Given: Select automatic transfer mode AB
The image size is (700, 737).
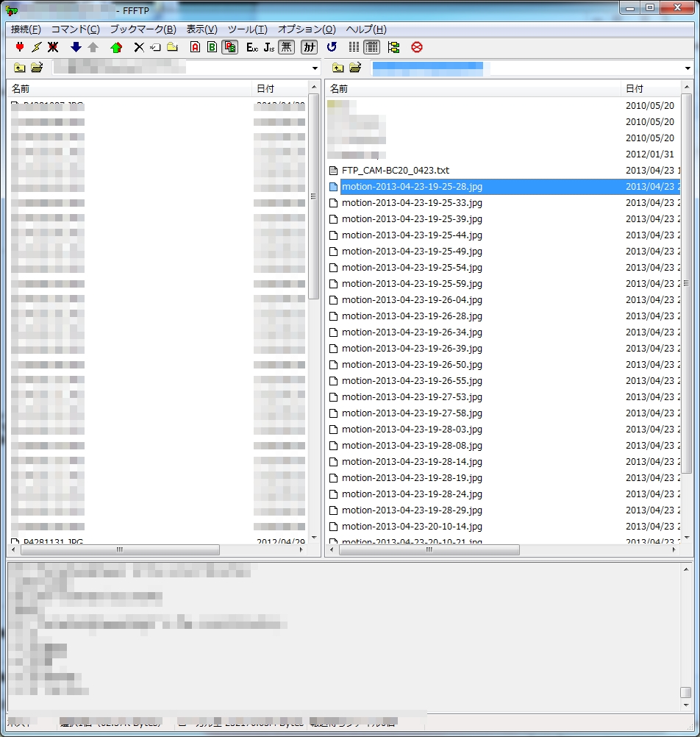Looking at the screenshot, I should (x=229, y=47).
